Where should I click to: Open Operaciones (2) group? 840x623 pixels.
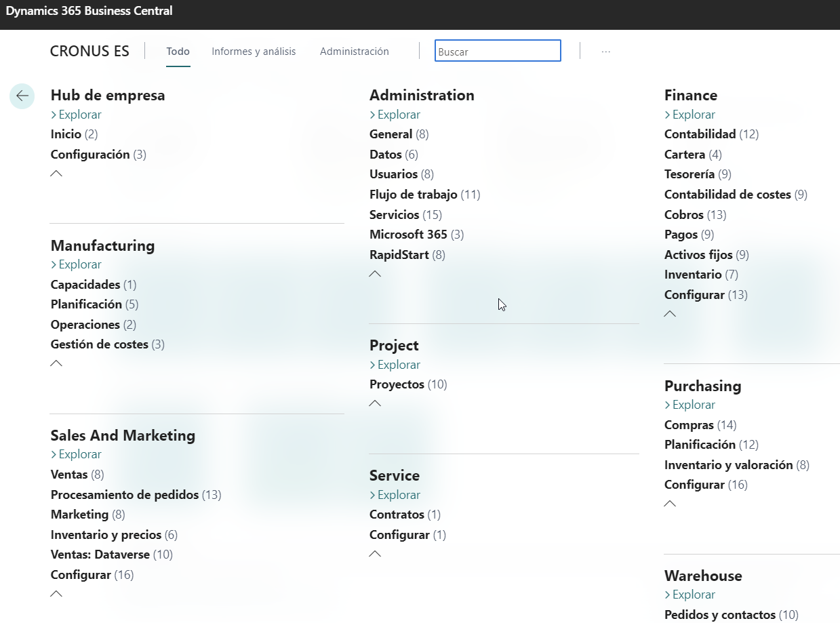click(94, 325)
